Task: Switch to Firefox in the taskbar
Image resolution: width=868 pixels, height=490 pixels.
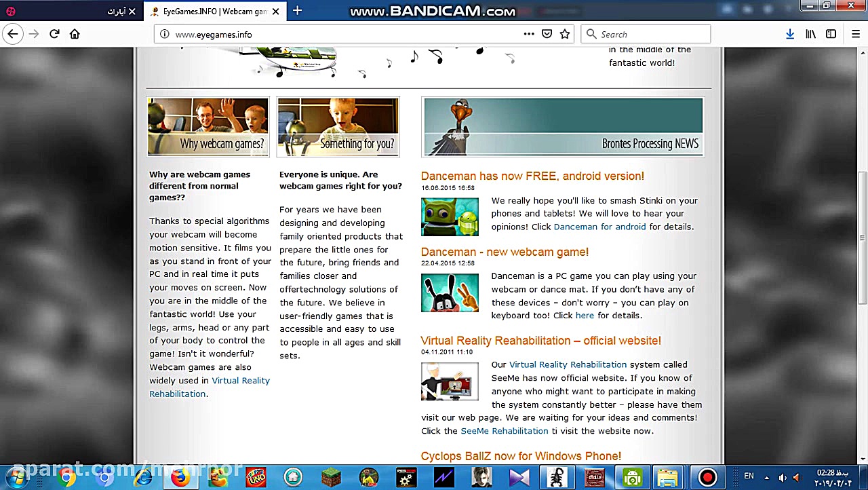Action: click(180, 477)
